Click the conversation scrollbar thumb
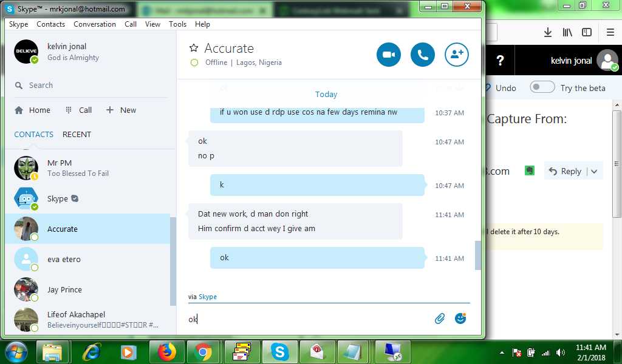622x364 pixels. coord(478,255)
